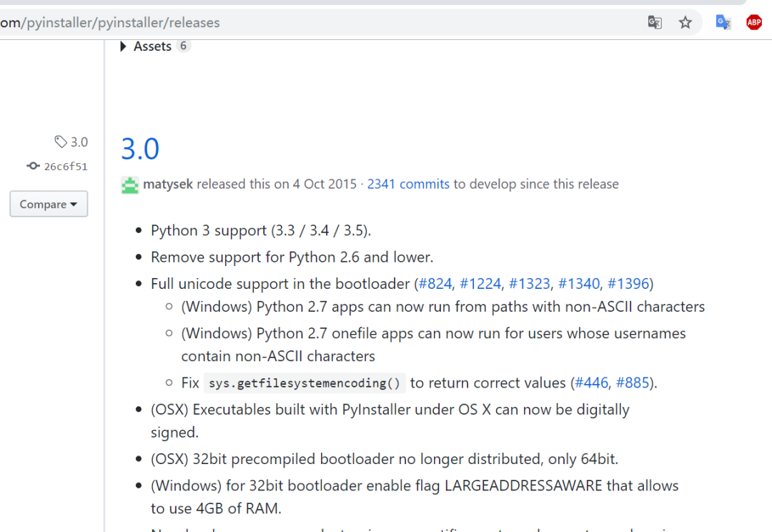Open the Google Translate extension icon
Image resolution: width=772 pixels, height=532 pixels.
[x=723, y=22]
